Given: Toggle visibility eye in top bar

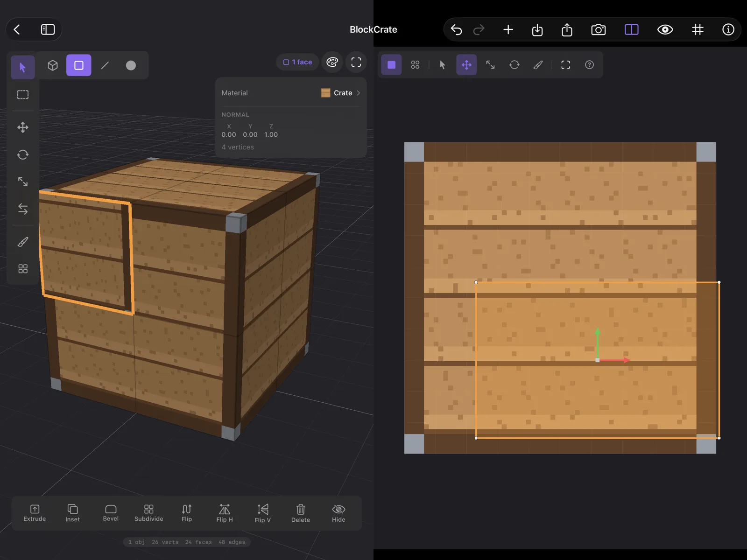Looking at the screenshot, I should pos(665,29).
